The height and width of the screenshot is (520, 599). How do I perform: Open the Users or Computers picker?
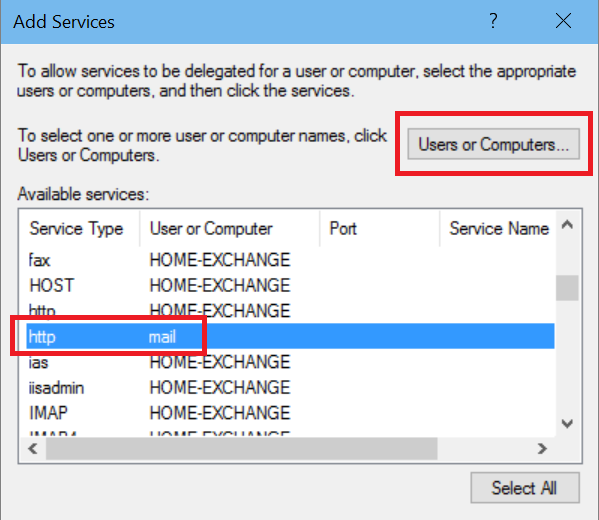coord(494,144)
